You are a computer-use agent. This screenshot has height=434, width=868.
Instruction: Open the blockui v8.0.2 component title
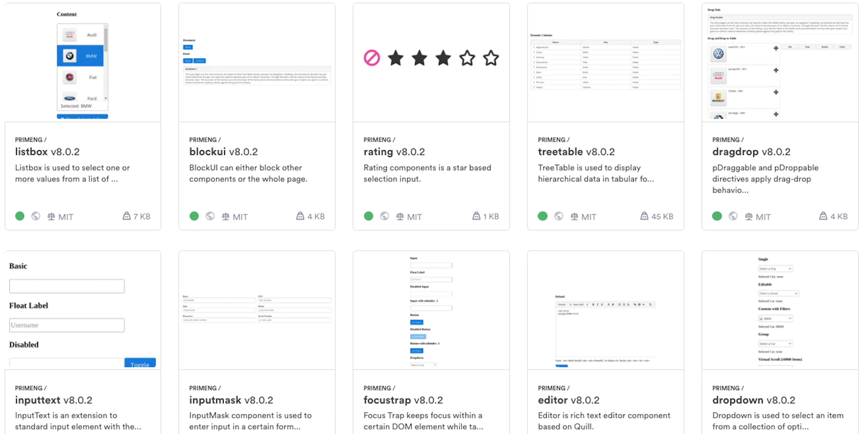tap(223, 152)
